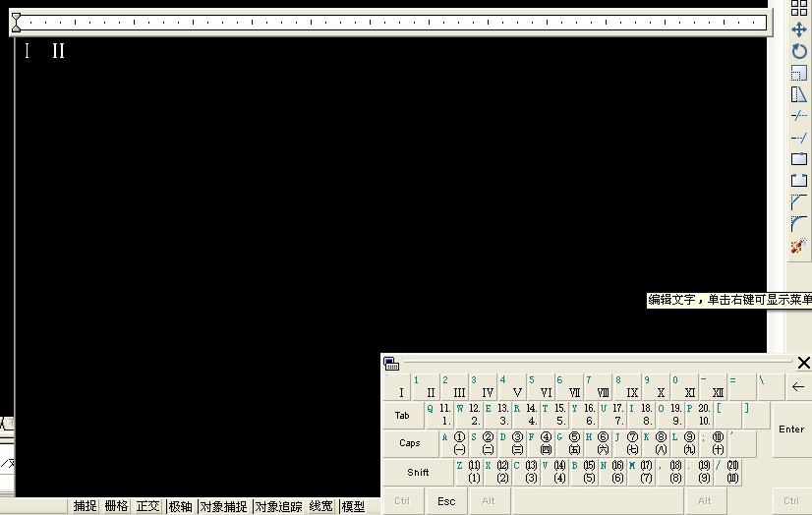812x515 pixels.
Task: Select the Rotate tool icon
Action: tap(799, 51)
